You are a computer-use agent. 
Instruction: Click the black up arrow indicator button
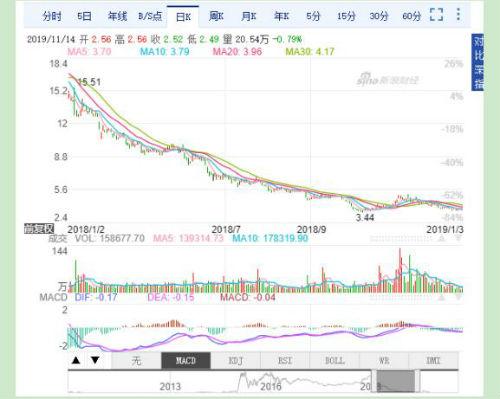tap(76, 360)
